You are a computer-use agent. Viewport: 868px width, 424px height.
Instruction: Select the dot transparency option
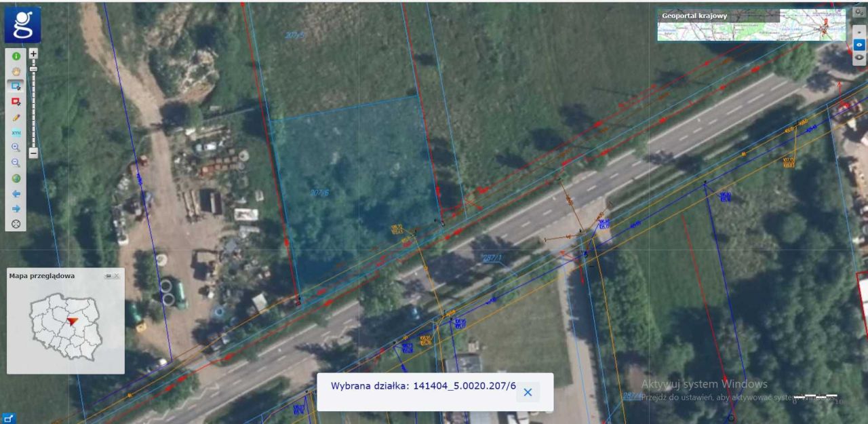(859, 32)
